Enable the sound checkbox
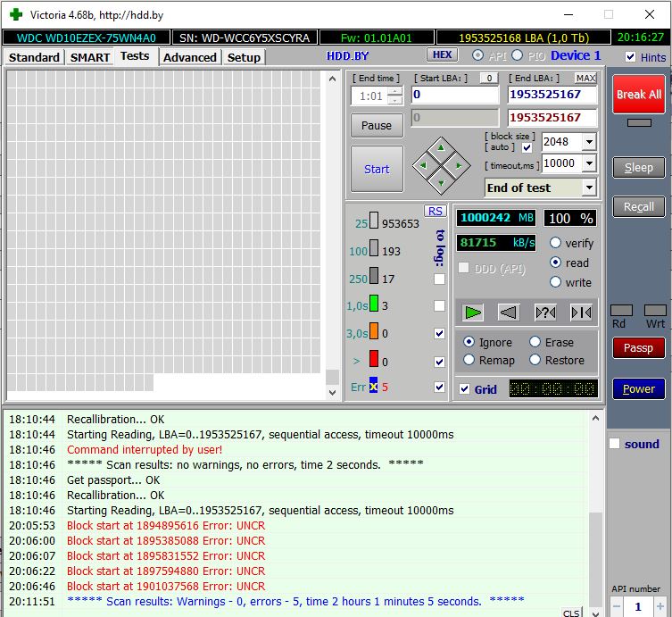The image size is (672, 617). pyautogui.click(x=615, y=444)
